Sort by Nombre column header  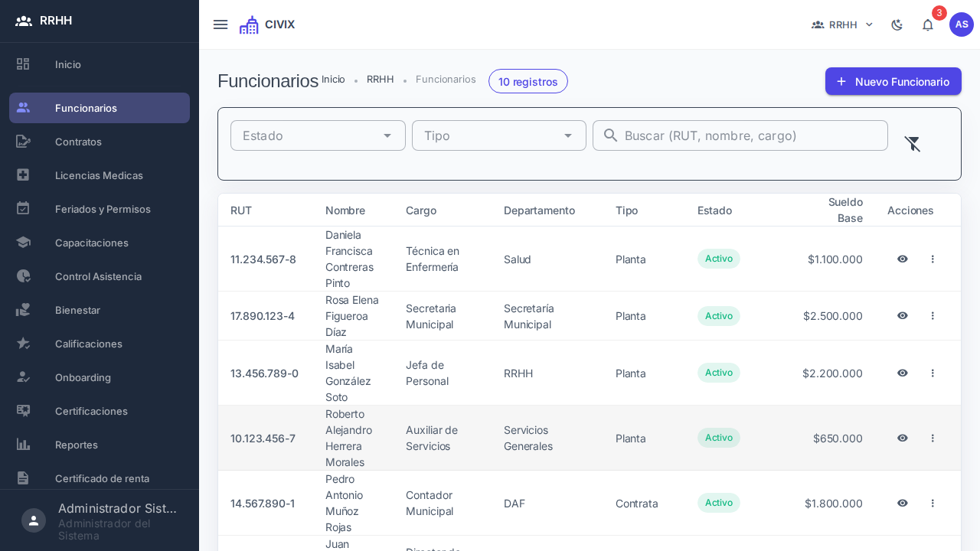pyautogui.click(x=345, y=210)
